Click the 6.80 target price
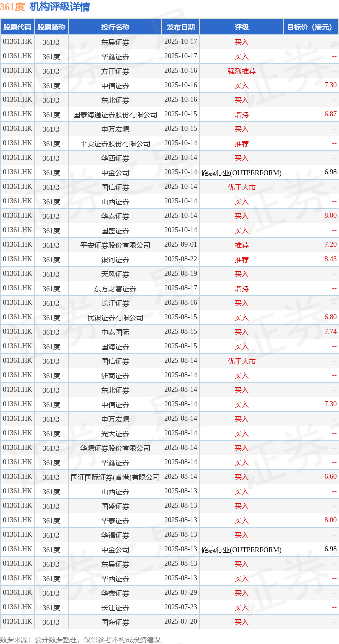Screen dimensions: 339x644 [330, 317]
